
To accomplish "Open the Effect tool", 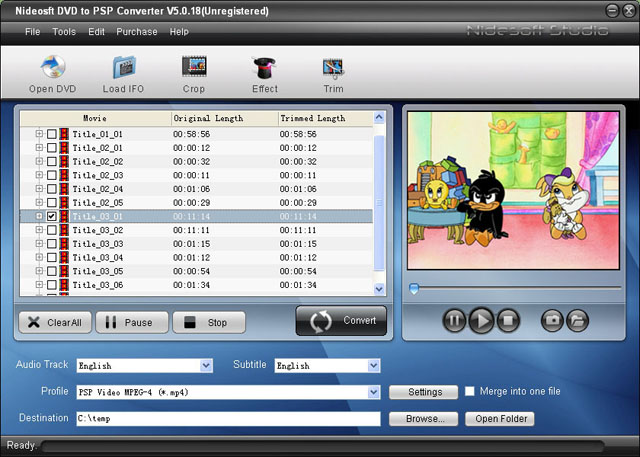I will pos(265,71).
